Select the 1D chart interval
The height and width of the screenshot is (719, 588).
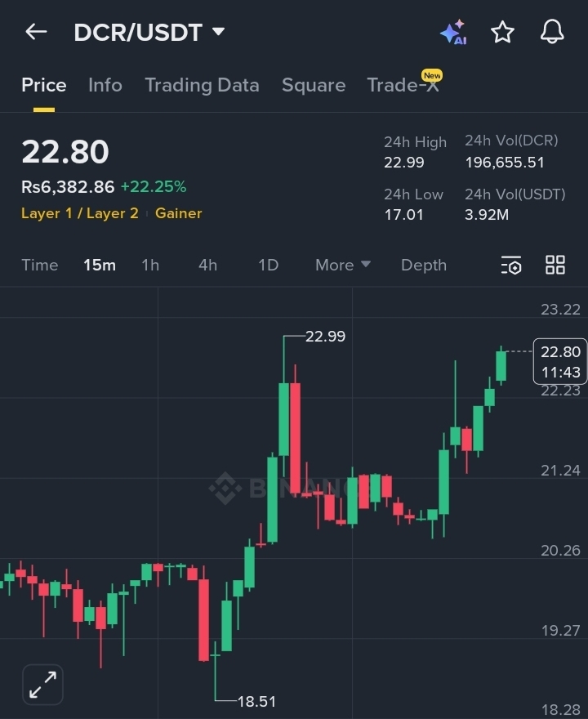pyautogui.click(x=268, y=265)
